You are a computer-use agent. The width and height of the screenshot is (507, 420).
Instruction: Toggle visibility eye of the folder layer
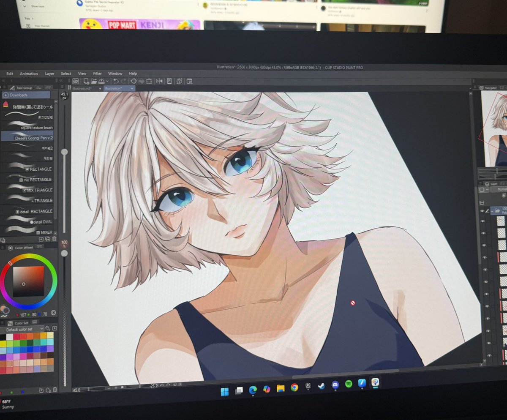(x=482, y=211)
